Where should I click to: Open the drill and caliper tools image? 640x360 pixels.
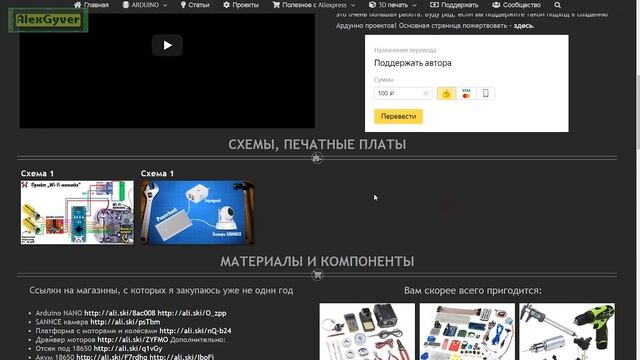(567, 331)
